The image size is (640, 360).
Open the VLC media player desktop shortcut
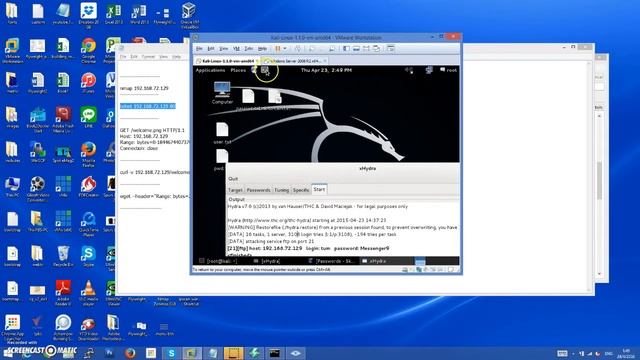pyautogui.click(x=88, y=293)
